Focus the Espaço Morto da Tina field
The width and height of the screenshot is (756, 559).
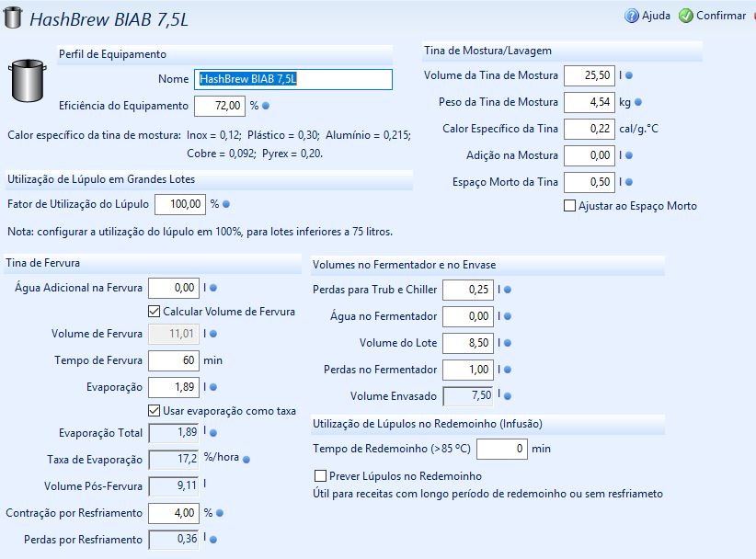tap(590, 182)
